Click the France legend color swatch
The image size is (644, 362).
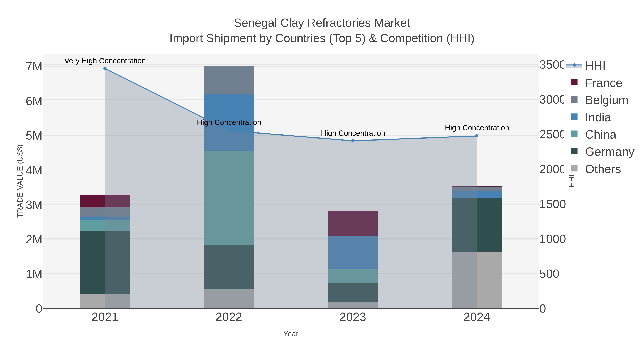pyautogui.click(x=574, y=82)
